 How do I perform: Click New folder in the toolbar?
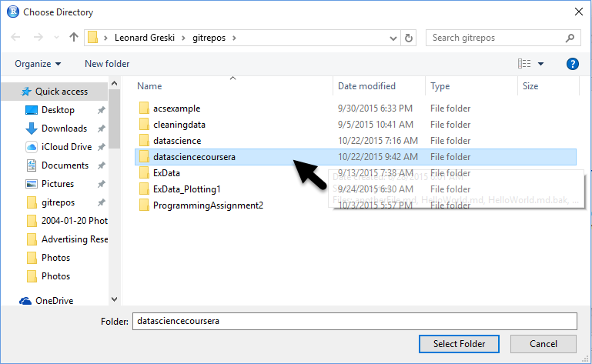(x=107, y=64)
